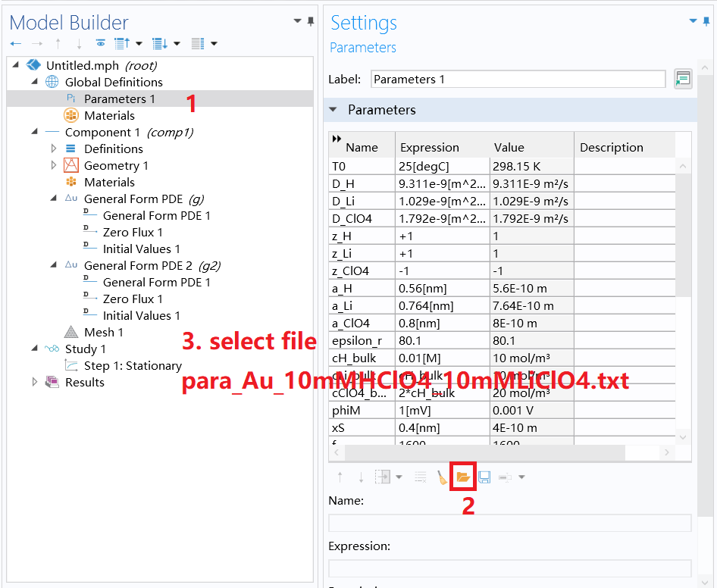This screenshot has width=717, height=588.
Task: Expand the Definitions node under Component 1
Action: 53,149
